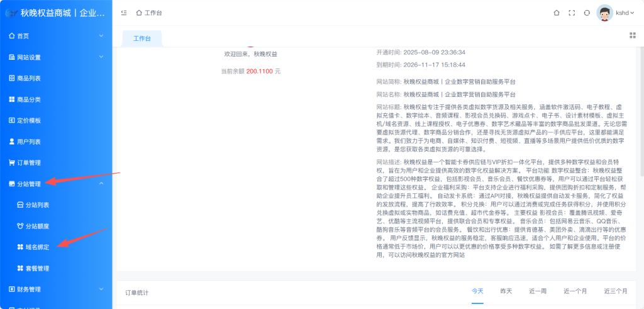
Task: Open 分站列表 submenu item
Action: tap(37, 205)
